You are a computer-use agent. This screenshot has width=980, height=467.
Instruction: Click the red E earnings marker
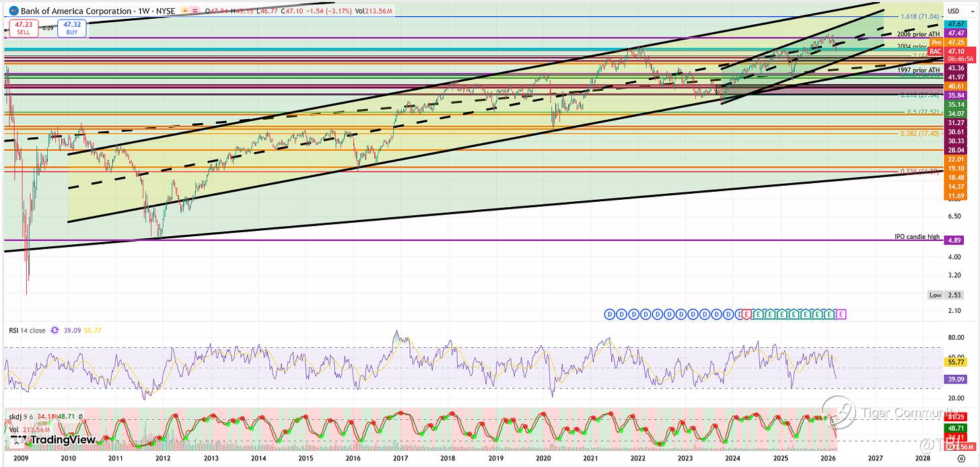[x=747, y=314]
